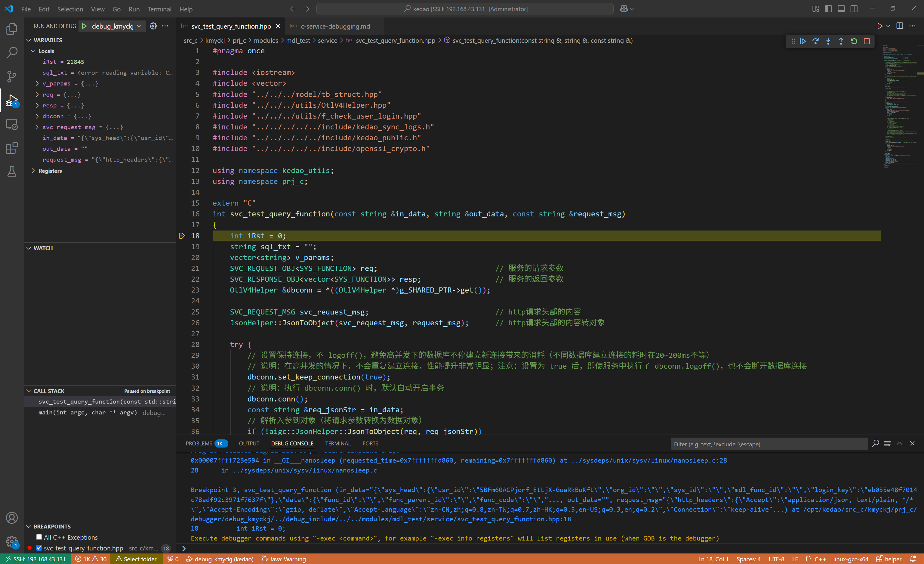The width and height of the screenshot is (924, 564).
Task: Open notifications bell in status bar
Action: click(x=913, y=559)
